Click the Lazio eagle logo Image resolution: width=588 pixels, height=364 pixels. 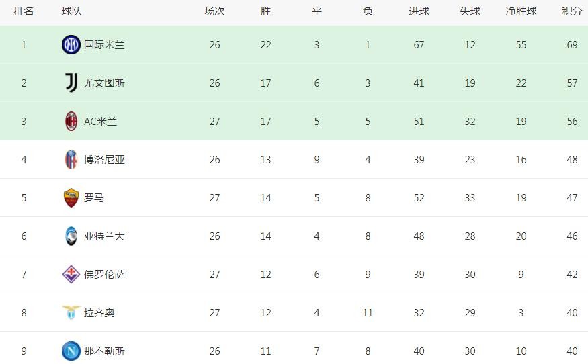[71, 313]
